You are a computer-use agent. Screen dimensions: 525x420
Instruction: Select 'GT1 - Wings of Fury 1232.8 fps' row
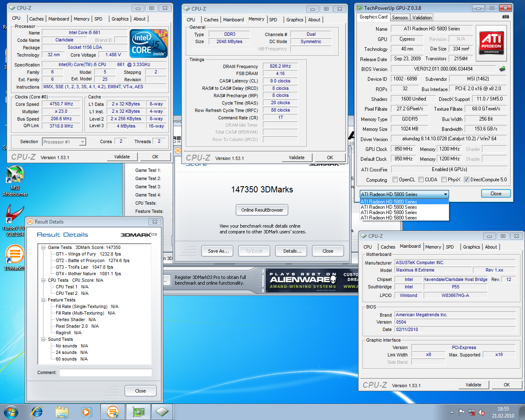pyautogui.click(x=88, y=254)
